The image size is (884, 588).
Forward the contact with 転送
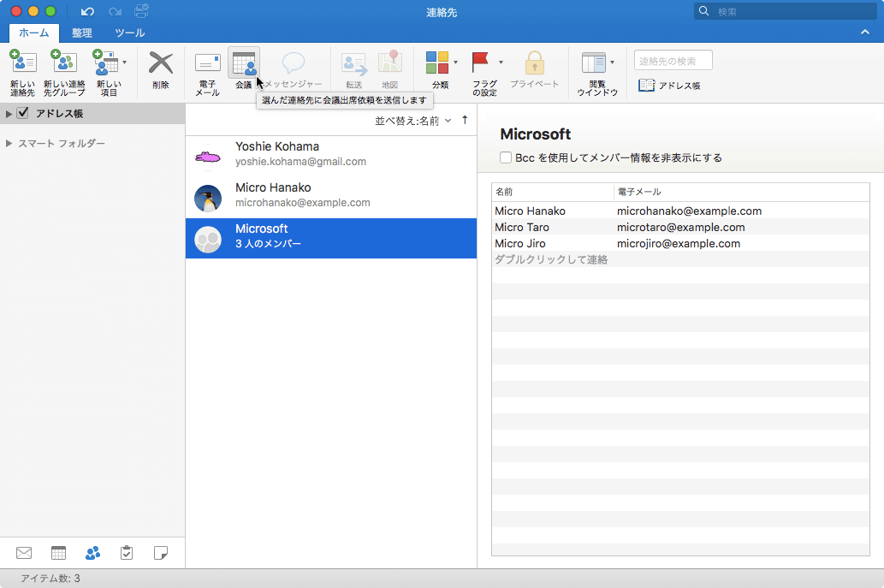[354, 70]
